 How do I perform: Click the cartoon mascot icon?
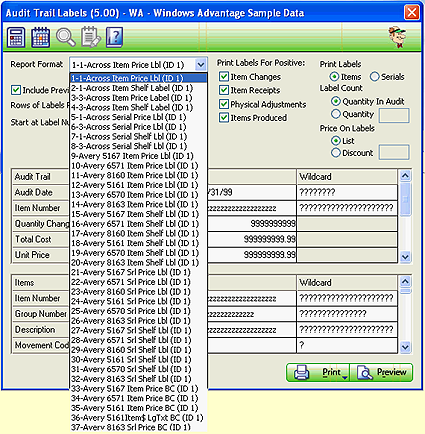[x=397, y=37]
